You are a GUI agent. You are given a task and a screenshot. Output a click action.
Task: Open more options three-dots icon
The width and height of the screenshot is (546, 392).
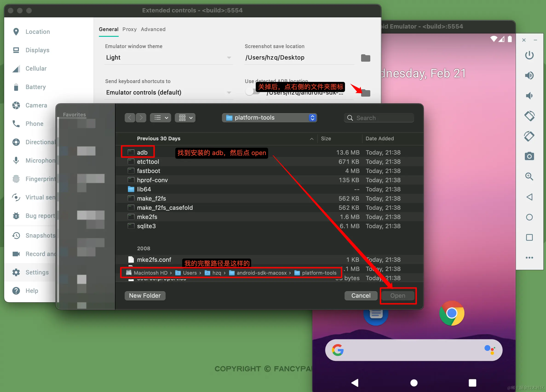[529, 257]
